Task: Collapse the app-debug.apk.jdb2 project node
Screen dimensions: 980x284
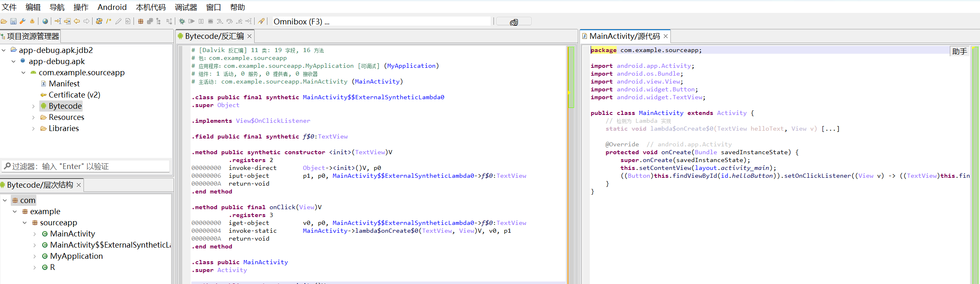Action: click(x=4, y=50)
